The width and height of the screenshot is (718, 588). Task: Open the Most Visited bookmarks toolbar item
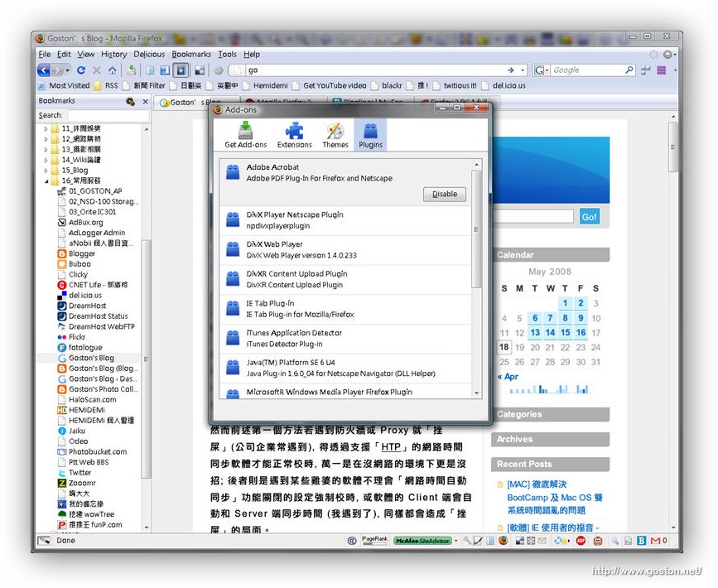coord(64,85)
